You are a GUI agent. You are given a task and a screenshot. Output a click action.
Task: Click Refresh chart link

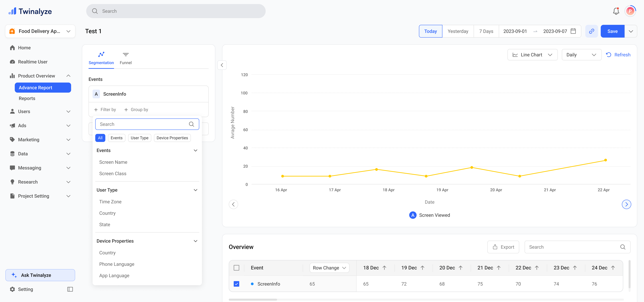pos(618,55)
